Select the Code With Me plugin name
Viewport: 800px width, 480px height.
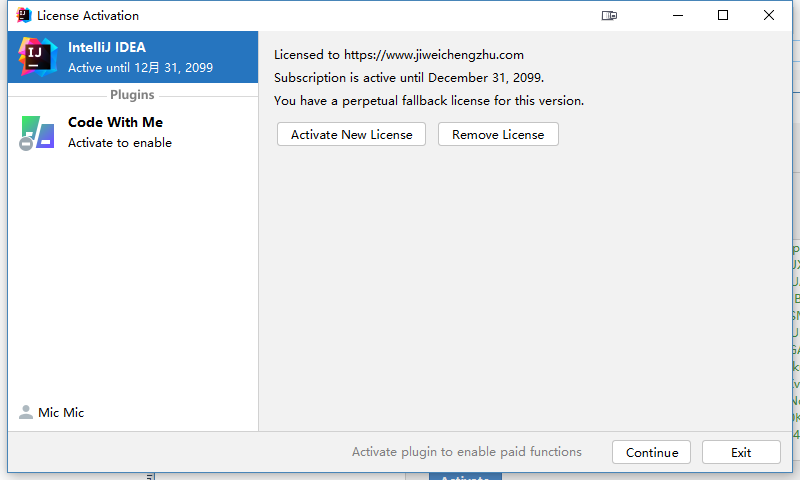pos(115,122)
